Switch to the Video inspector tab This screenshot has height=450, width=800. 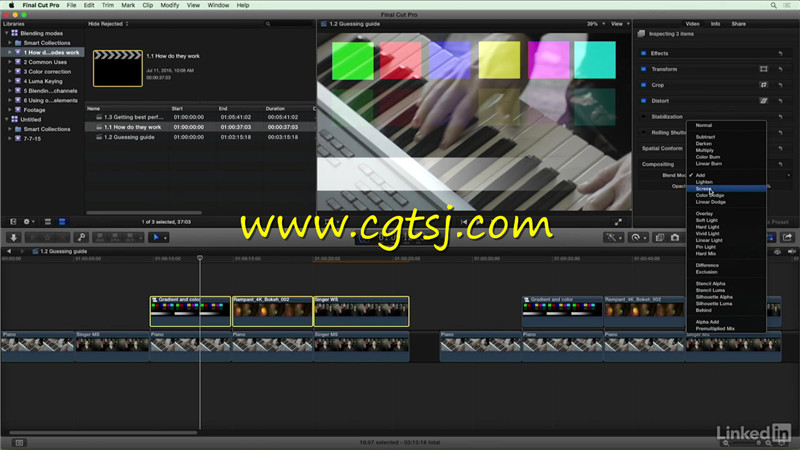692,24
